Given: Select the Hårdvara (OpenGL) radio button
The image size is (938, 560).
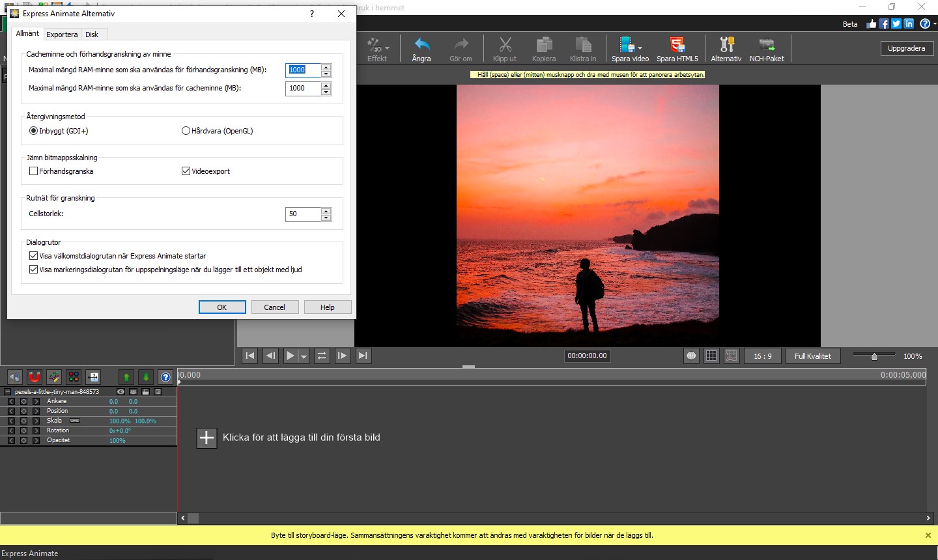Looking at the screenshot, I should click(x=186, y=131).
